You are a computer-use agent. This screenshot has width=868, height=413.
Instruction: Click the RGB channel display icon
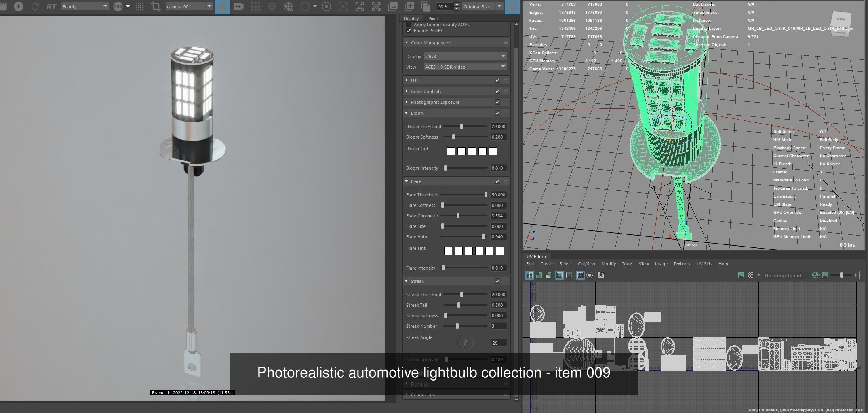[118, 6]
